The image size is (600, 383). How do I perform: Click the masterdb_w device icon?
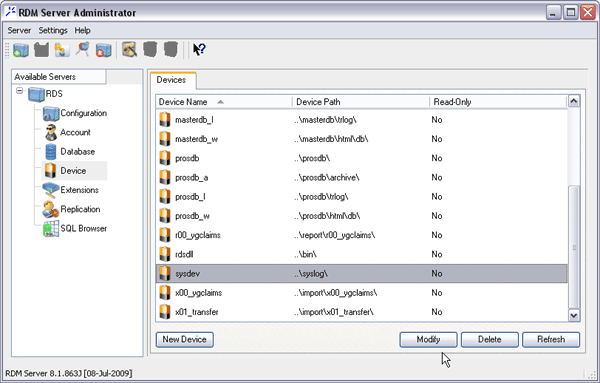(165, 139)
